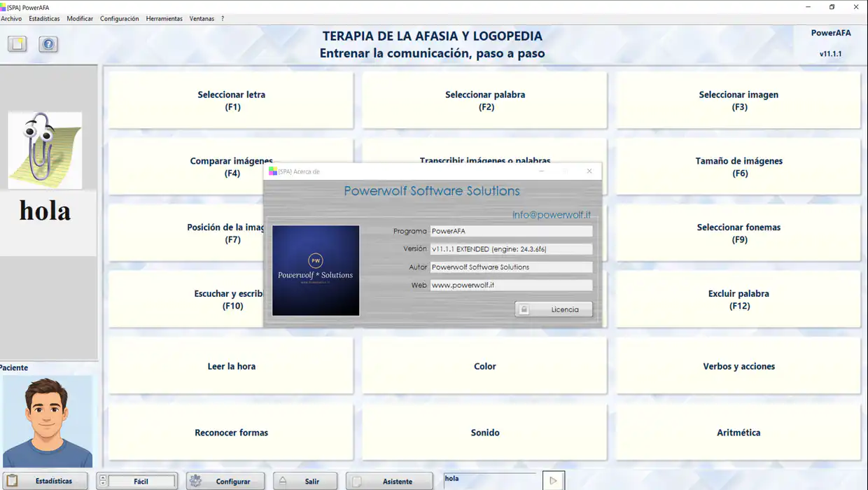Image resolution: width=868 pixels, height=490 pixels.
Task: Open the Configuración menu
Action: (x=120, y=19)
